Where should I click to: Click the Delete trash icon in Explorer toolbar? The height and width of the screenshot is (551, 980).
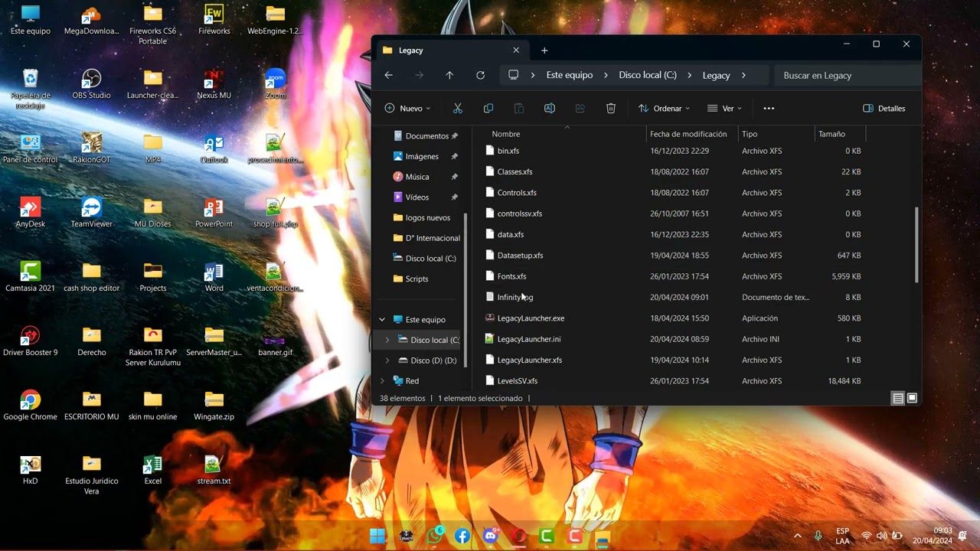pos(611,109)
